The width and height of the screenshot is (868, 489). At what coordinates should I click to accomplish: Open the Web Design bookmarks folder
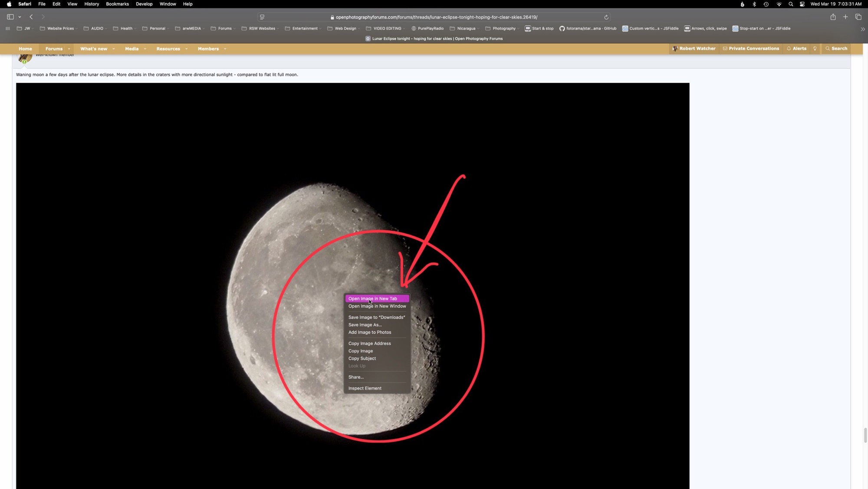coord(344,29)
